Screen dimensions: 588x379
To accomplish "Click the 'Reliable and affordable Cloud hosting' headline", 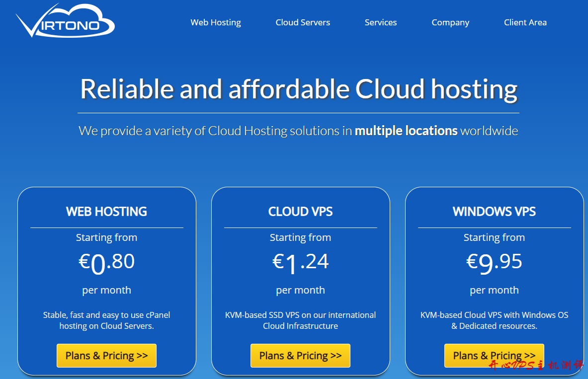I will [x=299, y=89].
